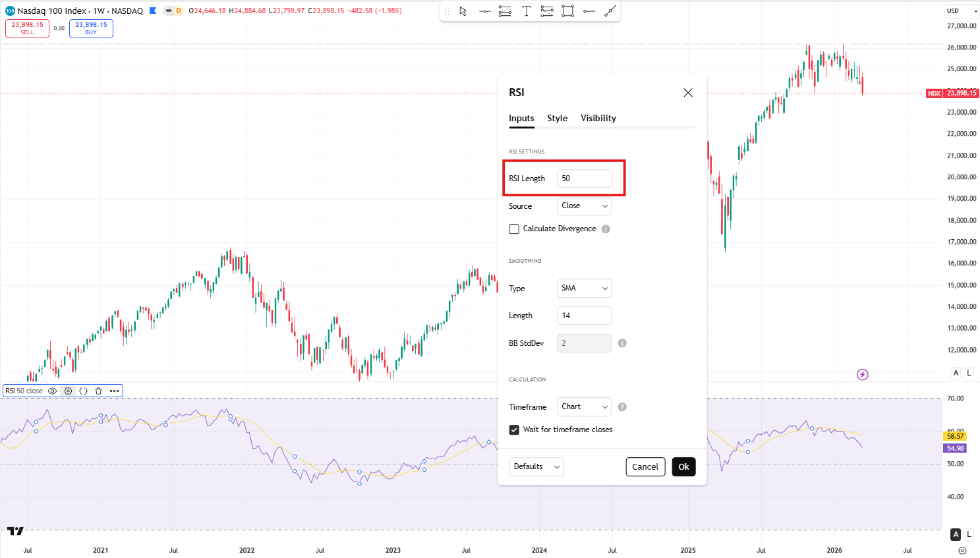This screenshot has width=980, height=558.
Task: Expand the smoothing Type dropdown showing SMA
Action: (584, 289)
